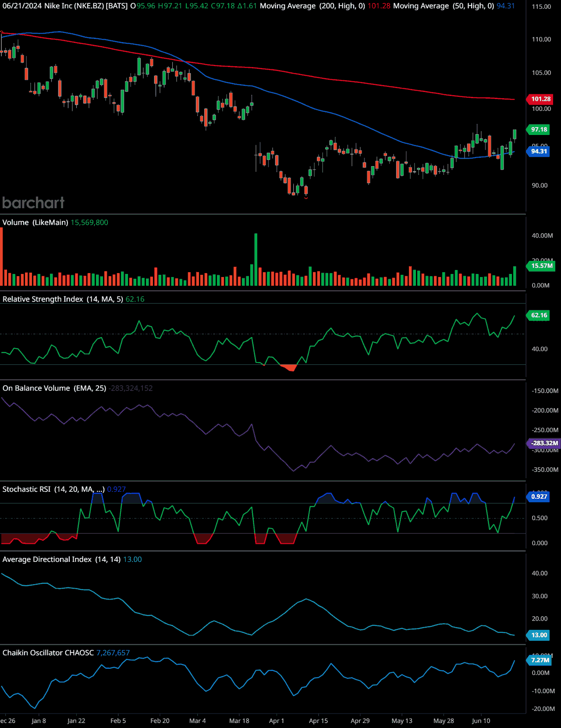Click the 94.31 blue moving average tag
Viewport: 561px width, 728px height.
pyautogui.click(x=538, y=151)
